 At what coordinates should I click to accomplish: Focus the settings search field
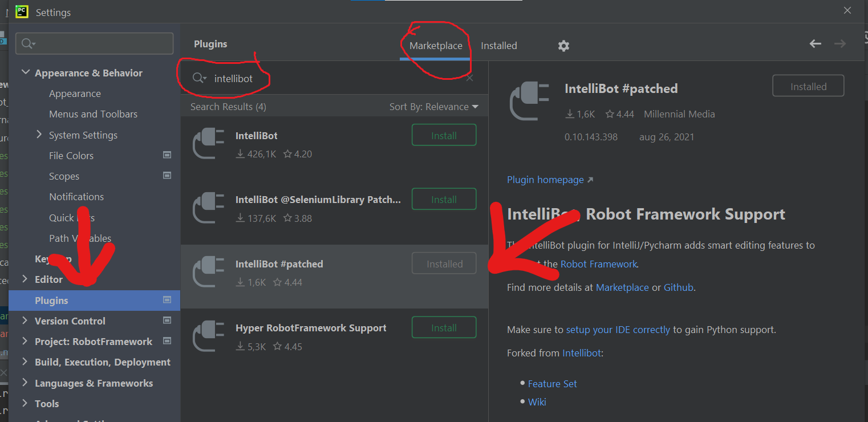coord(94,43)
